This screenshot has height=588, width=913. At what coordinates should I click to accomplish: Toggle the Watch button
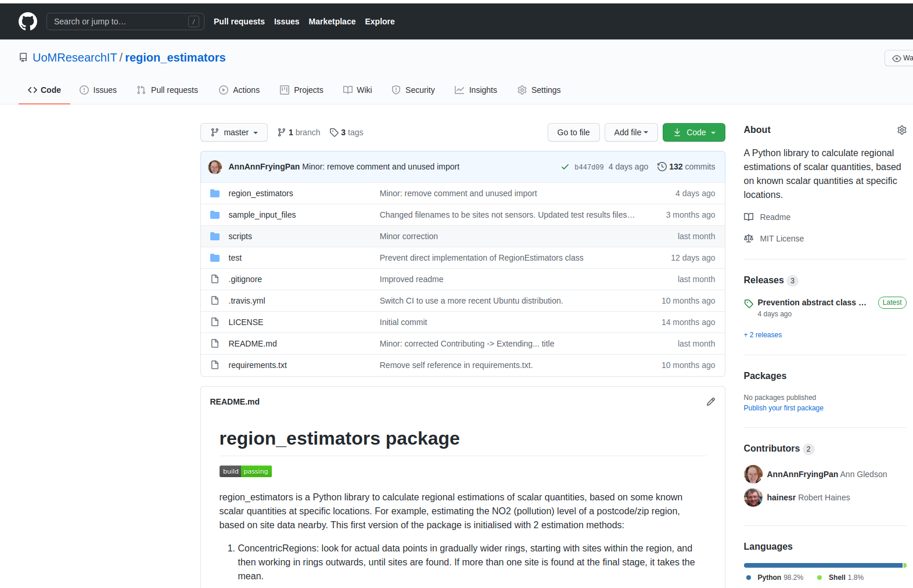click(899, 58)
